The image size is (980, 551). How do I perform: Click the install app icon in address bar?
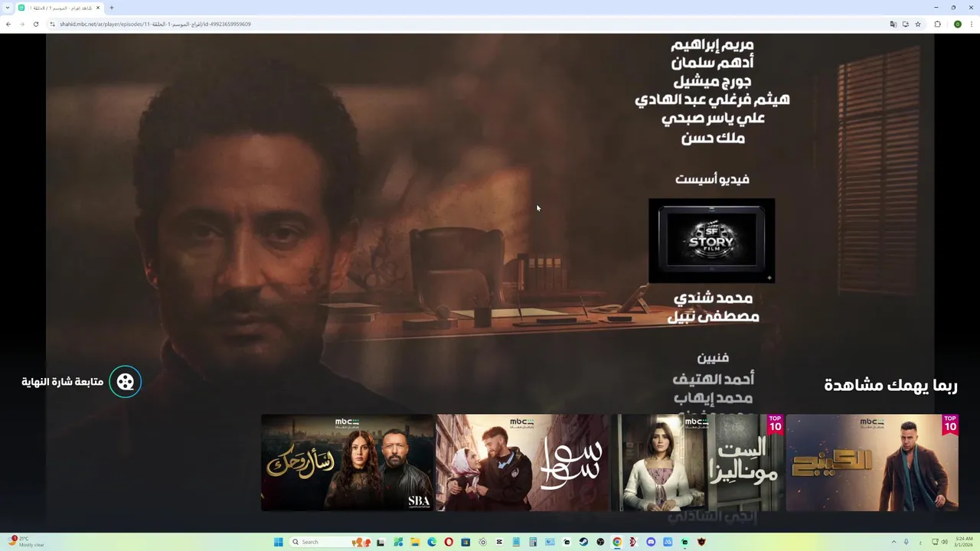[905, 24]
